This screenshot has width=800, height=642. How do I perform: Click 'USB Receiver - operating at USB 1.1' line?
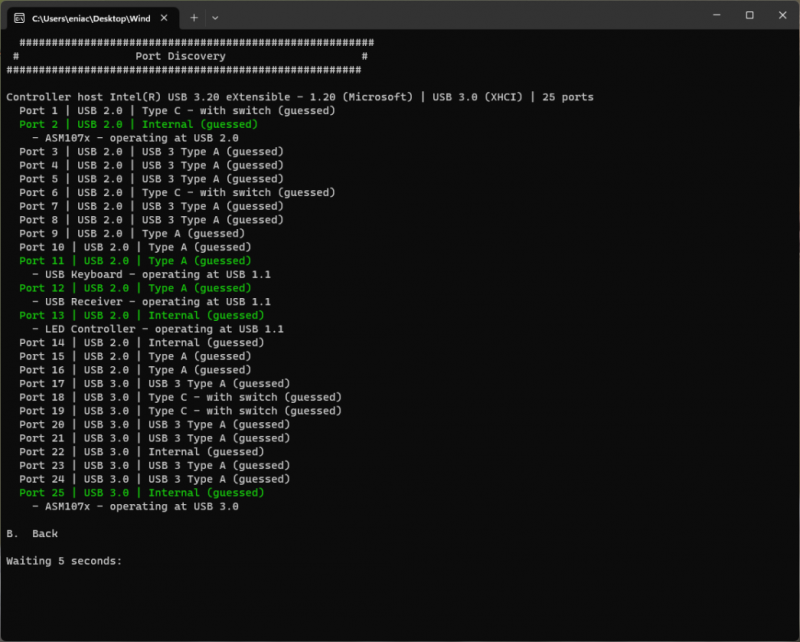pos(151,302)
